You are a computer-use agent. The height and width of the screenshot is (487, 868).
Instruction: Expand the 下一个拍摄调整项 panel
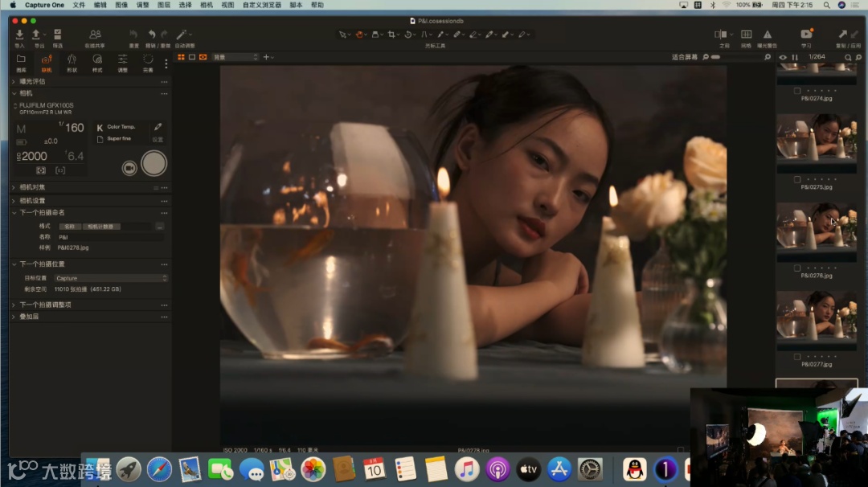point(14,305)
